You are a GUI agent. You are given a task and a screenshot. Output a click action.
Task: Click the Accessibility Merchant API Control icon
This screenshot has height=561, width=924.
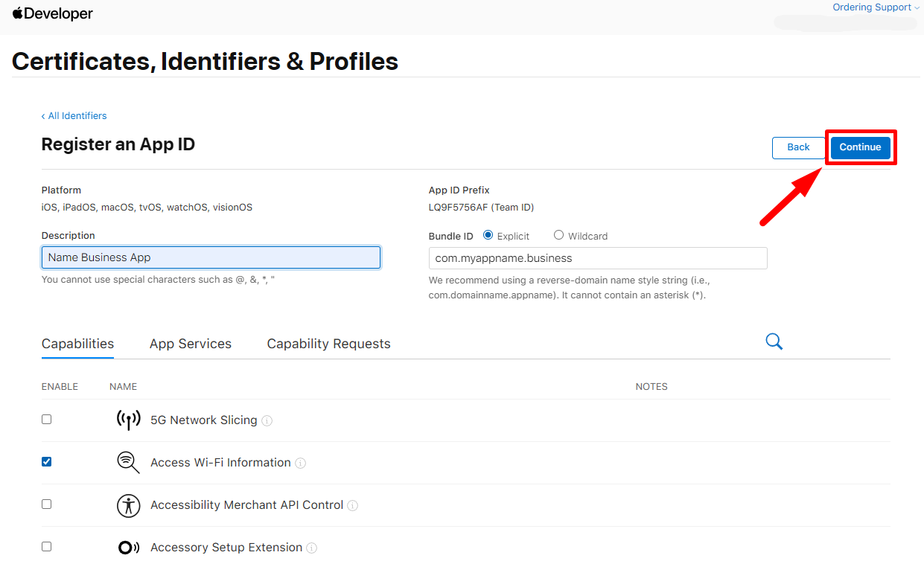[128, 504]
